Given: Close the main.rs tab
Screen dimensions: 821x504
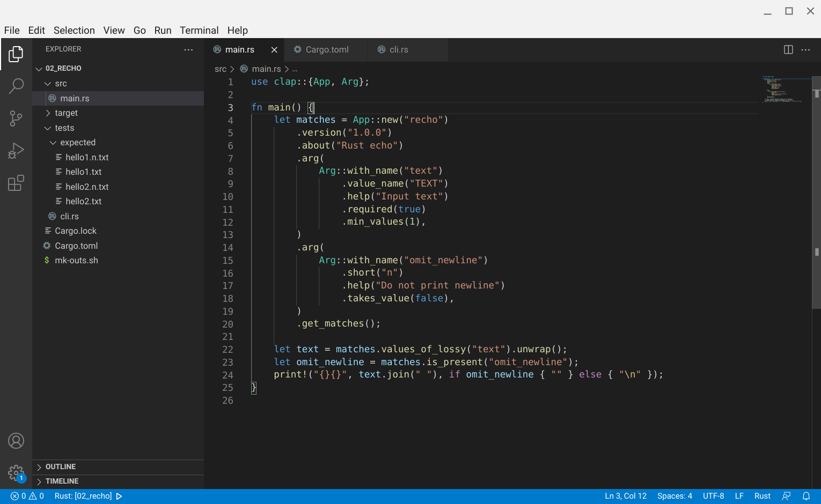Looking at the screenshot, I should [274, 49].
